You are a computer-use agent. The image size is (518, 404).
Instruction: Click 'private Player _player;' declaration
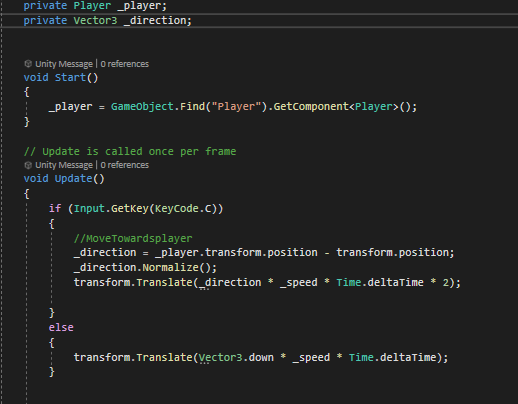coord(95,6)
